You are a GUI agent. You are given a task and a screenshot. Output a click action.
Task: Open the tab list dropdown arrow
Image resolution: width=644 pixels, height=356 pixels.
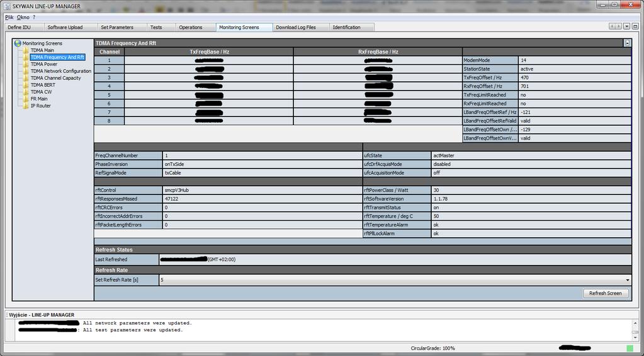click(x=627, y=26)
